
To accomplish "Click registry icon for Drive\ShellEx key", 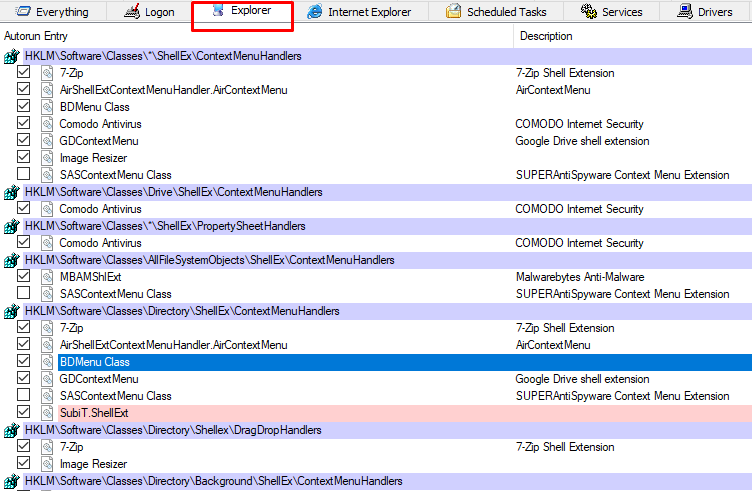I will (12, 192).
